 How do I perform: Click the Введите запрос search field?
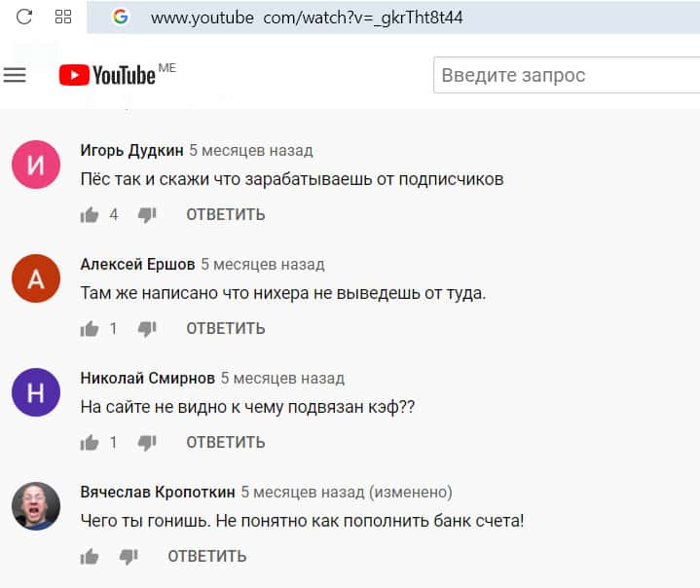(x=565, y=75)
